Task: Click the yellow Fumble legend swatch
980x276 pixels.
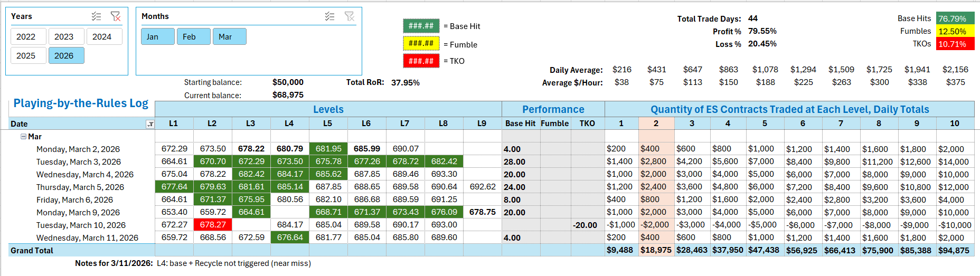Action: (421, 43)
